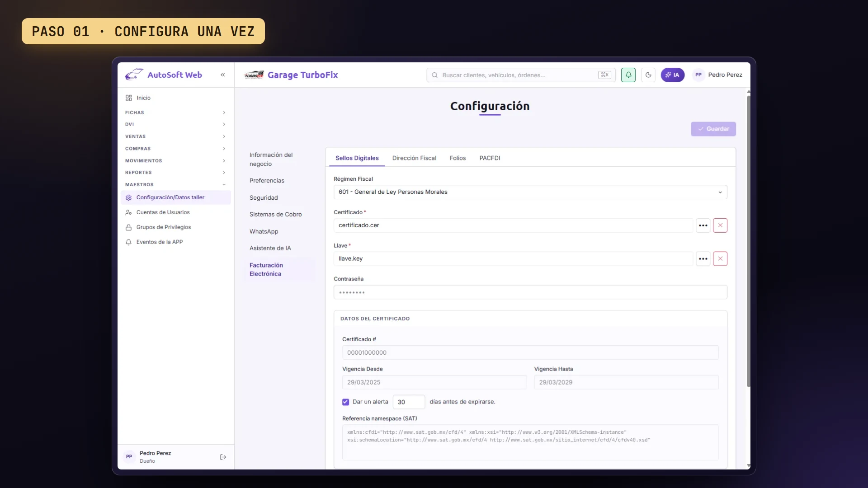The height and width of the screenshot is (488, 868).
Task: Click the Garage TurboFix logo
Action: click(x=254, y=75)
